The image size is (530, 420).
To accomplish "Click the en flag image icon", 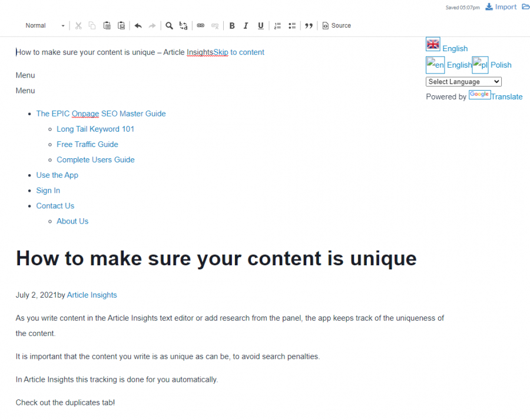I will coord(435,65).
